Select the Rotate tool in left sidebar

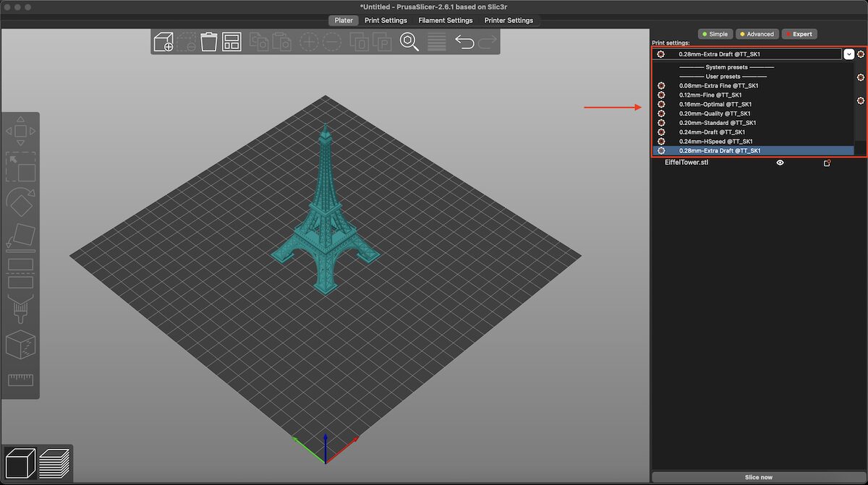point(21,202)
